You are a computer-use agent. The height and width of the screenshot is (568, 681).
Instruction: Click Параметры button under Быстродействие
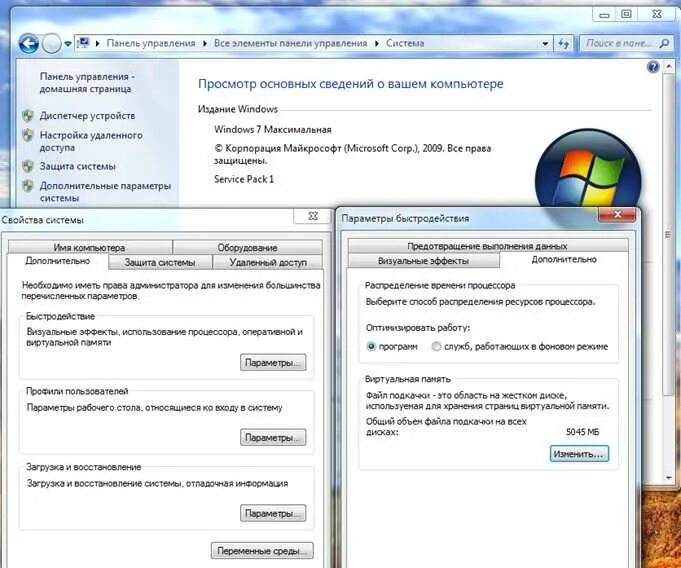(x=273, y=363)
